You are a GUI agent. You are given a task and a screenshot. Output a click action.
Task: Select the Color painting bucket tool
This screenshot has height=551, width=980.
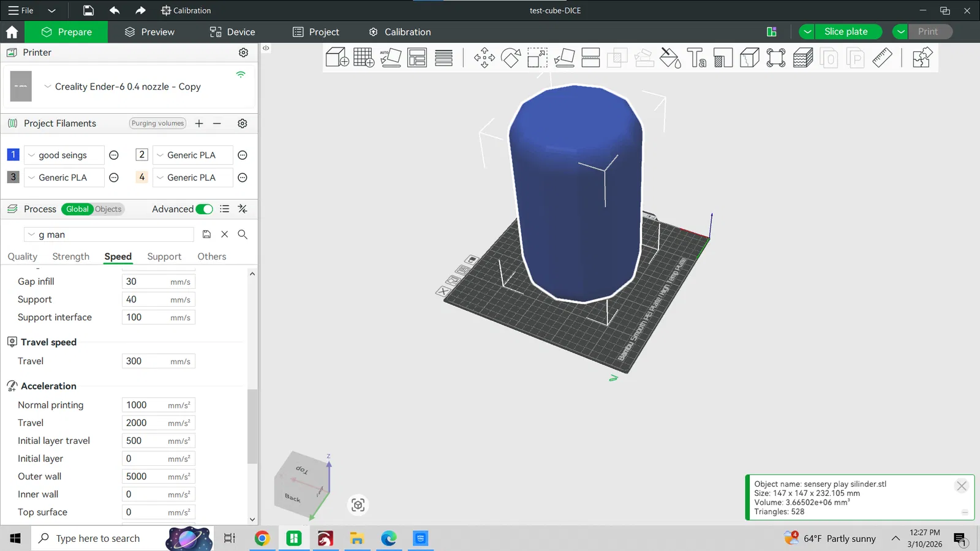coord(669,58)
